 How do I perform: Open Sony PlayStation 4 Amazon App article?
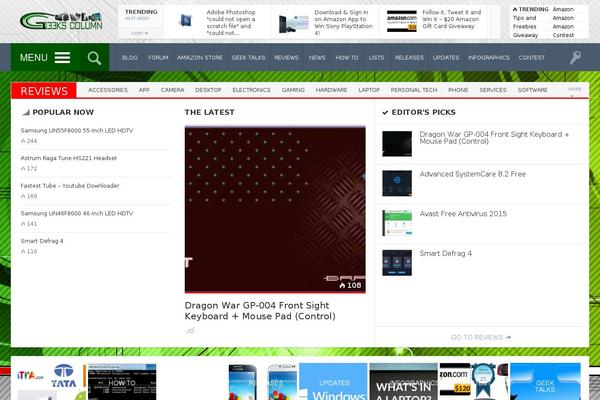pos(343,23)
